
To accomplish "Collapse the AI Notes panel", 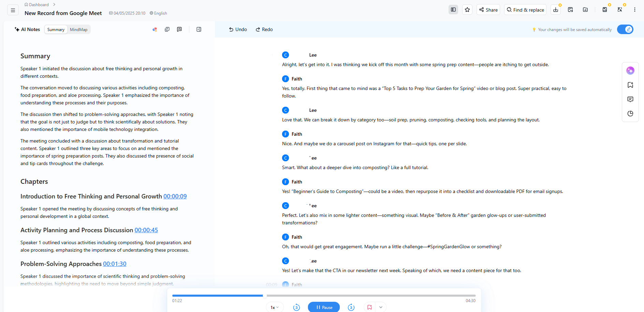I will (199, 29).
